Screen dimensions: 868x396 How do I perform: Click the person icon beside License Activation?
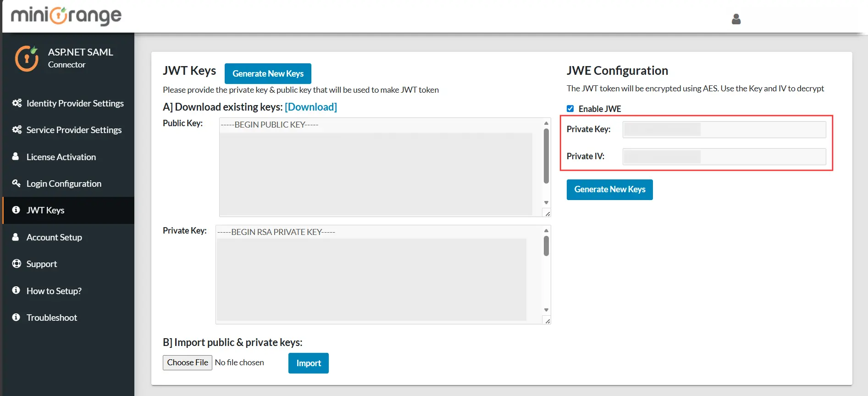[x=16, y=156]
